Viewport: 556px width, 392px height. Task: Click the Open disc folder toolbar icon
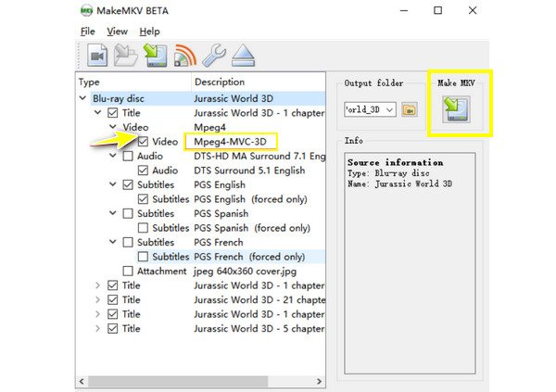126,55
